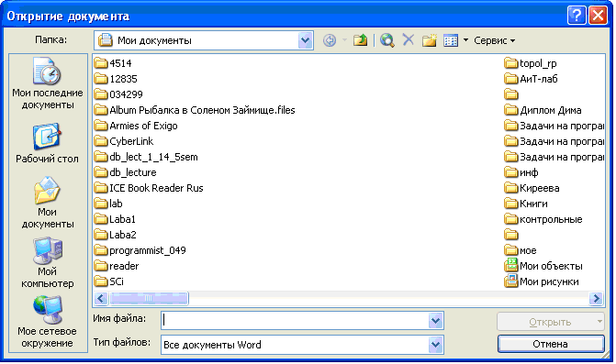The image size is (616, 364).
Task: Select Рабочий стол in places bar
Action: tap(47, 143)
